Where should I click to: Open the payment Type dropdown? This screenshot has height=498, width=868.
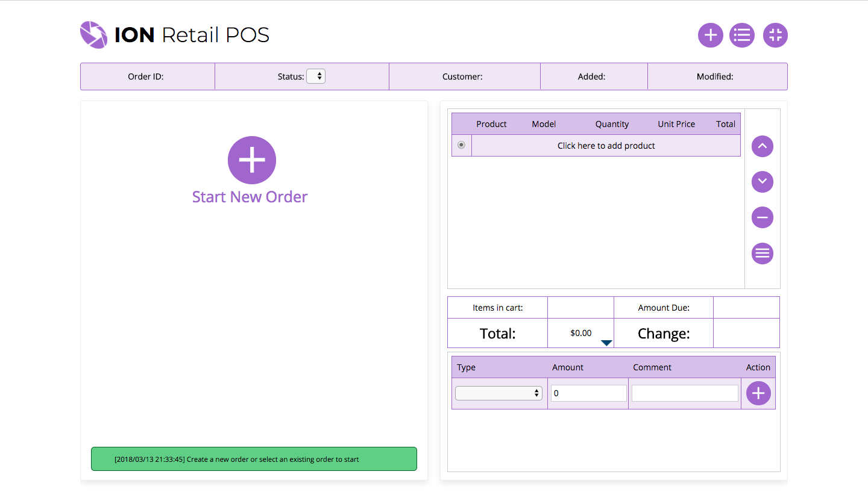(498, 393)
